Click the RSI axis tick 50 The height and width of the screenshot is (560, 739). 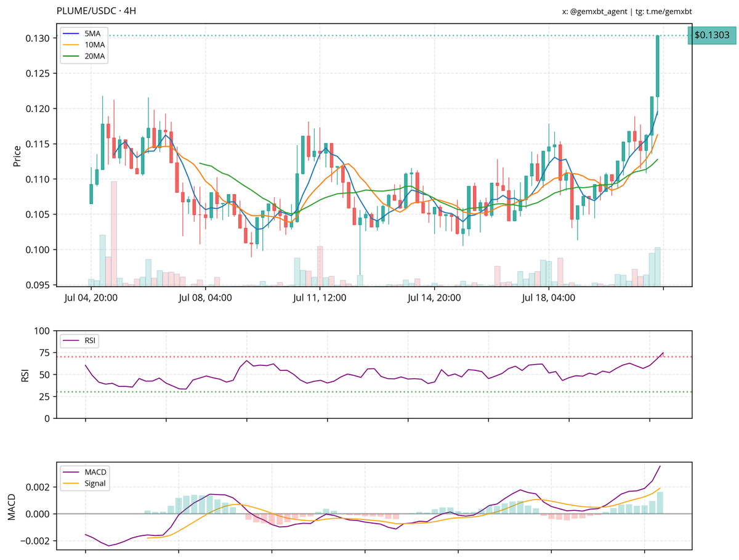[44, 375]
